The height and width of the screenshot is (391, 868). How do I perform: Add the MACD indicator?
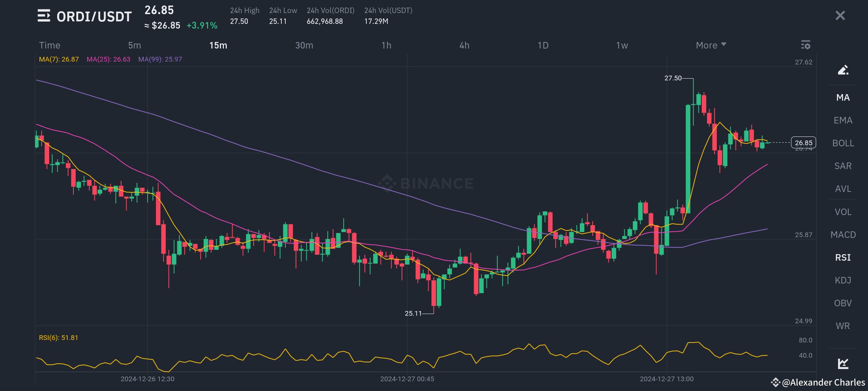[x=843, y=234]
